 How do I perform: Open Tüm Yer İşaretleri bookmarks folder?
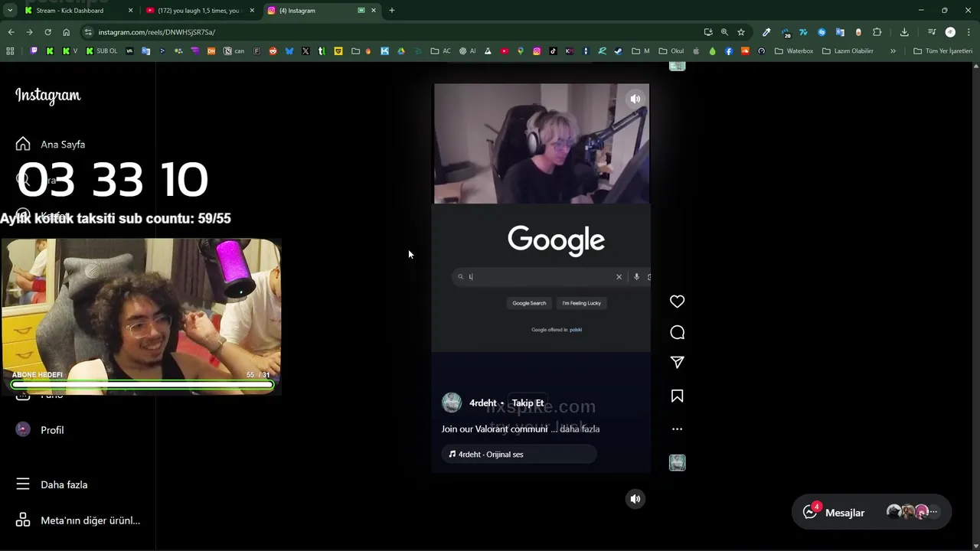pos(942,51)
